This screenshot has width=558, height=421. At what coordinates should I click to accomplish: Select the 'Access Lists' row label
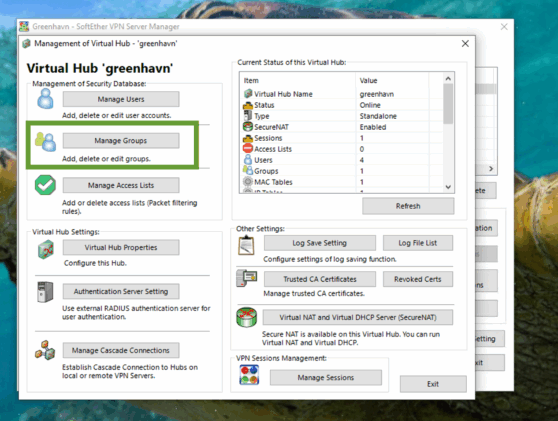point(273,149)
